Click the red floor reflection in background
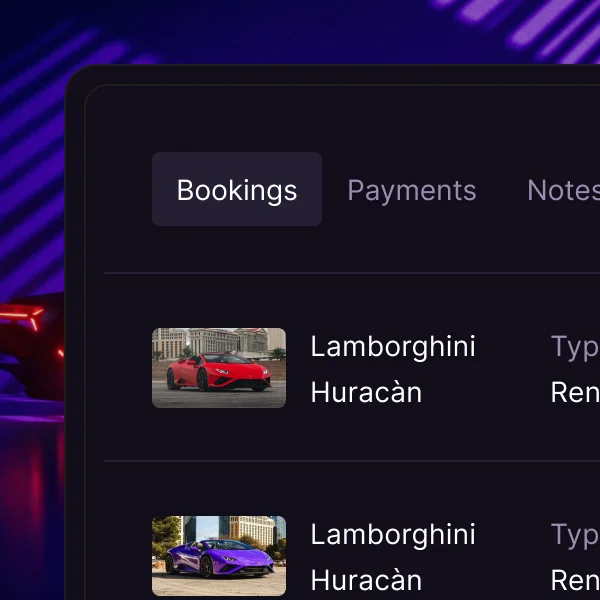The image size is (600, 600). coord(34,497)
